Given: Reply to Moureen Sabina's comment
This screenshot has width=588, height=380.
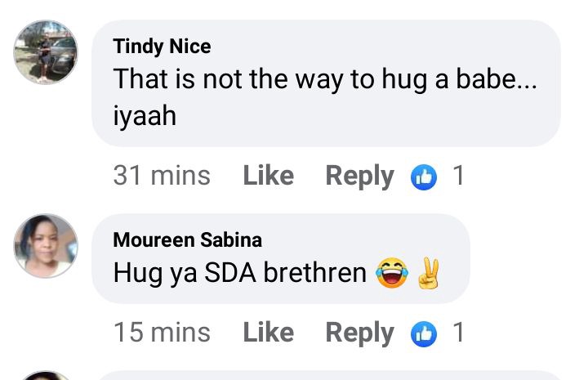Looking at the screenshot, I should tap(360, 333).
